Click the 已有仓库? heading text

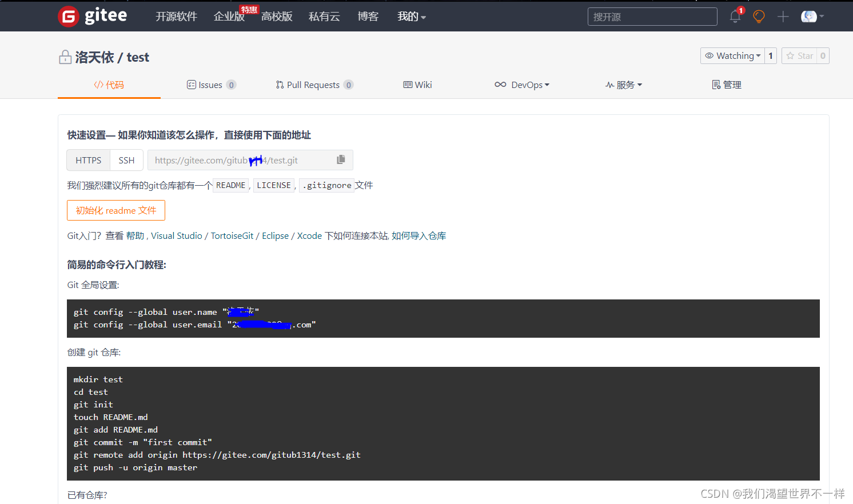(x=87, y=495)
